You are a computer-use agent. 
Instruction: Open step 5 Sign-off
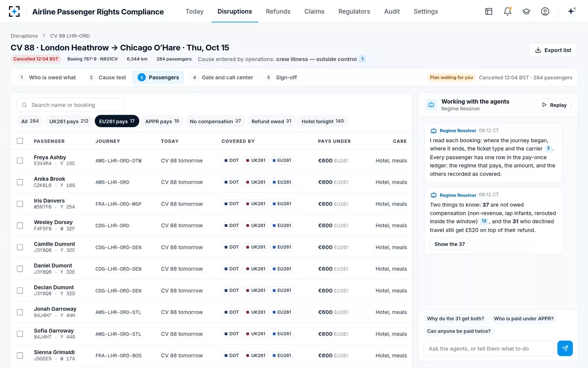click(281, 77)
